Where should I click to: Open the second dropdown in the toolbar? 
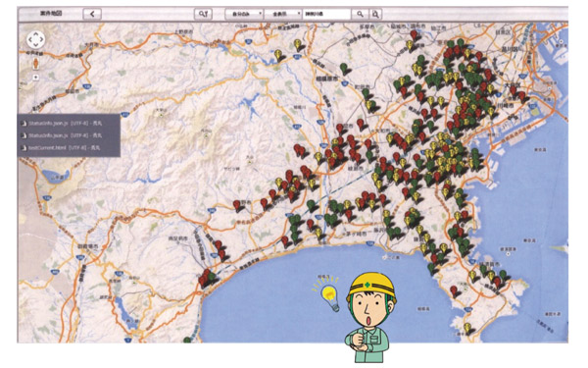(283, 15)
